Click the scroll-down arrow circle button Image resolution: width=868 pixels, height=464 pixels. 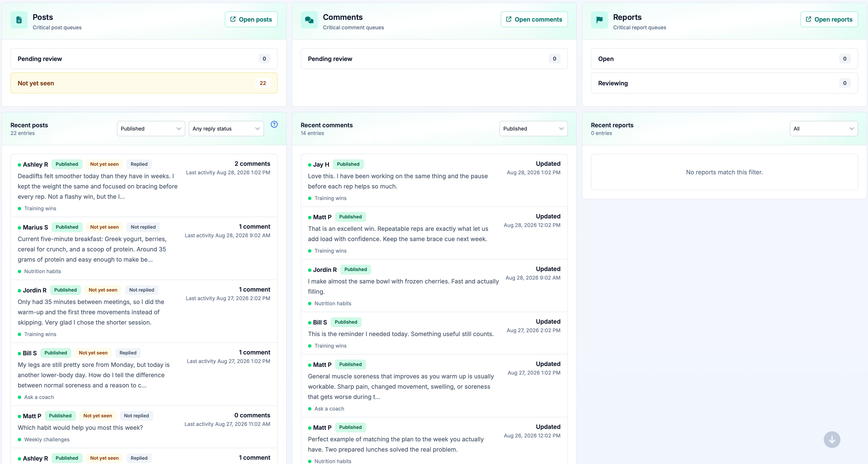(832, 439)
